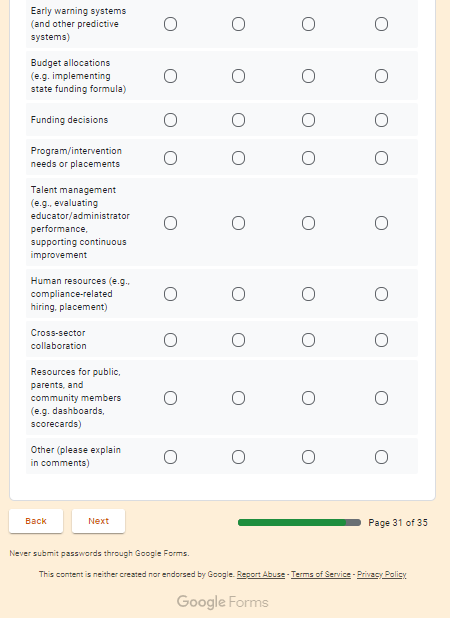450x618 pixels.
Task: Select first option for Early warning systems
Action: 170,24
